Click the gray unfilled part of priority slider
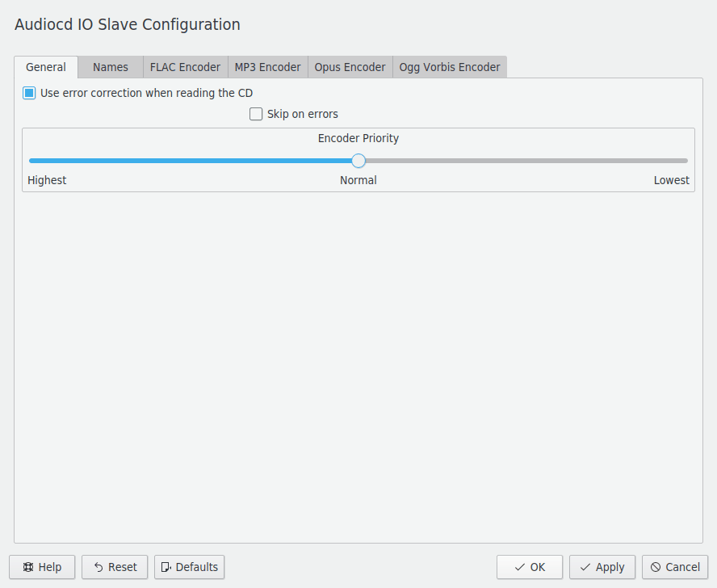 [525, 161]
